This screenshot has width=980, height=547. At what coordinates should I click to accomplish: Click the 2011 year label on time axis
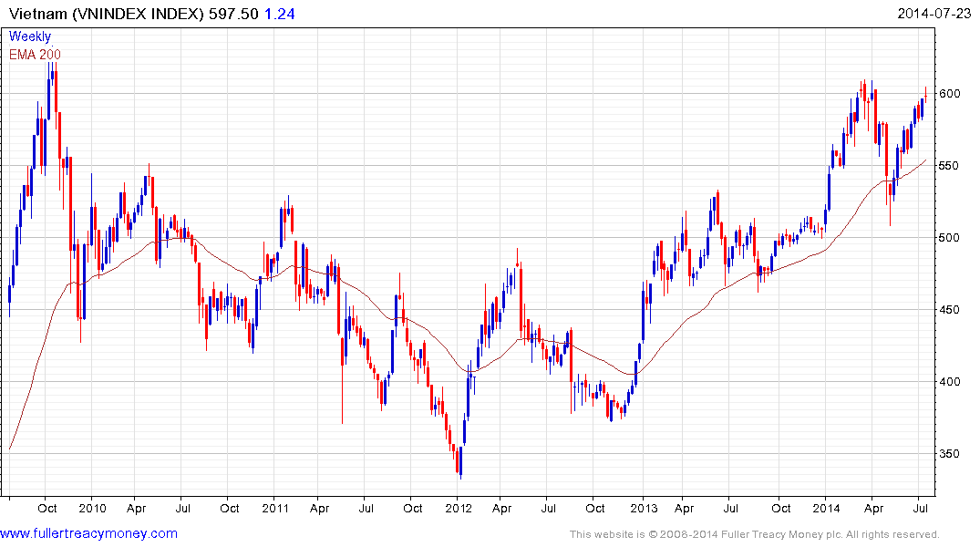275,508
